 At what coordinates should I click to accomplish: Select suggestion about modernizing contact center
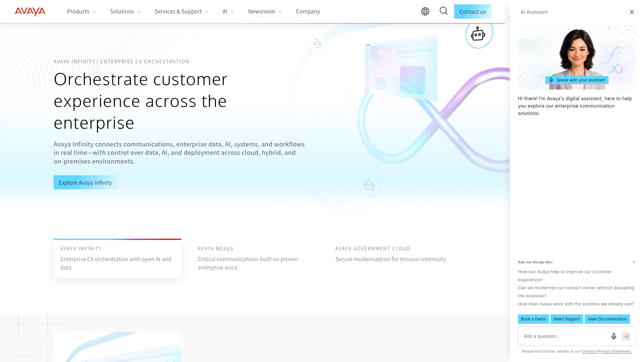(576, 292)
